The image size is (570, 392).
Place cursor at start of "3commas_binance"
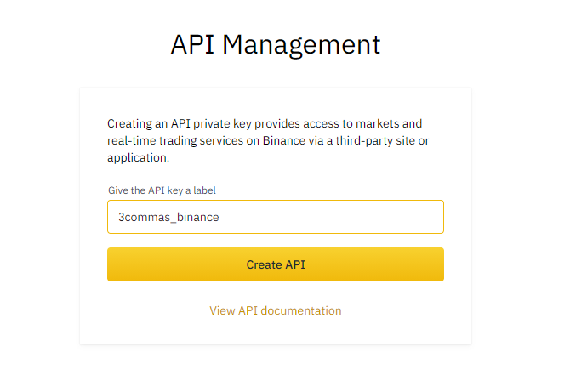pyautogui.click(x=119, y=217)
